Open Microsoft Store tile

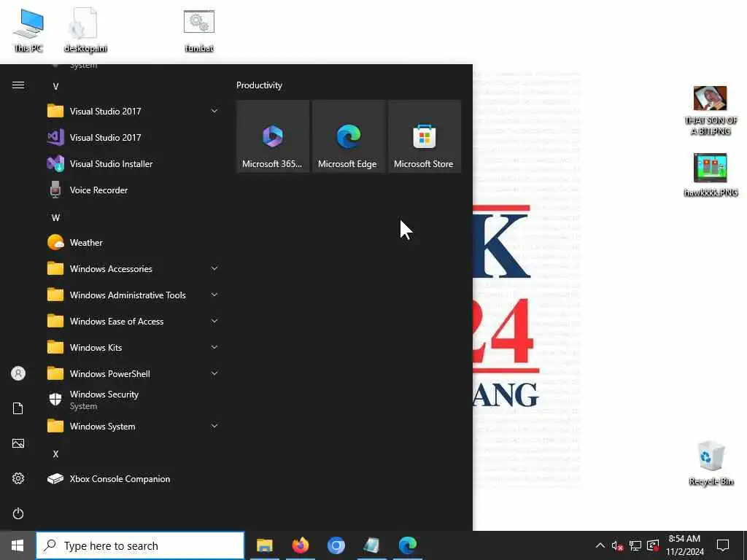[424, 136]
